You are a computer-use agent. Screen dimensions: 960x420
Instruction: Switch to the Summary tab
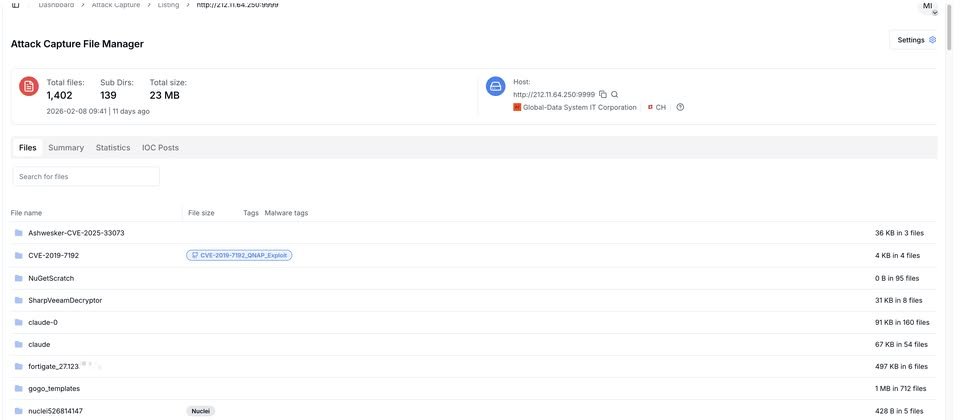point(66,148)
